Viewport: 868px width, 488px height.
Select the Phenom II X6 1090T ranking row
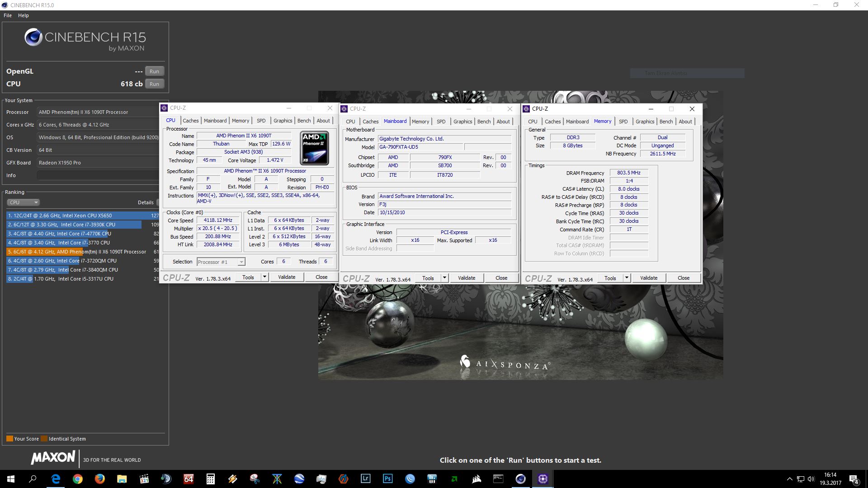(83, 252)
